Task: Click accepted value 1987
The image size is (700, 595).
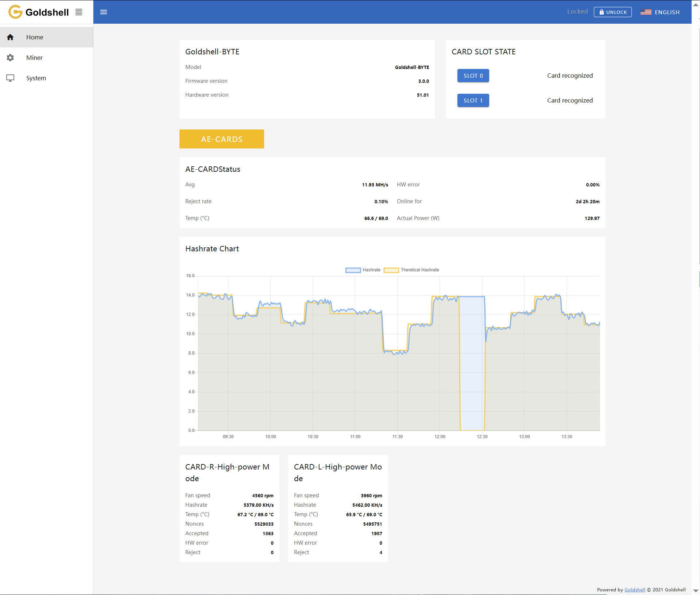Action: coord(377,534)
